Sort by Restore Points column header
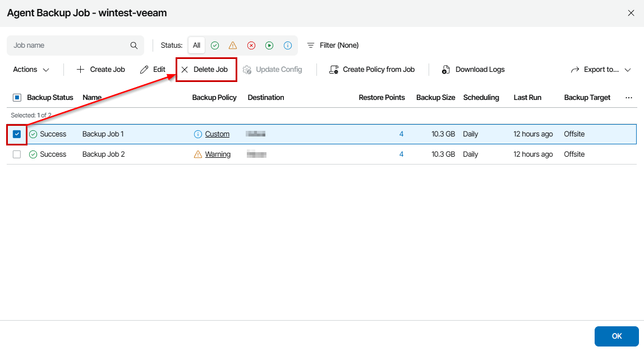Image resolution: width=644 pixels, height=351 pixels. tap(381, 98)
